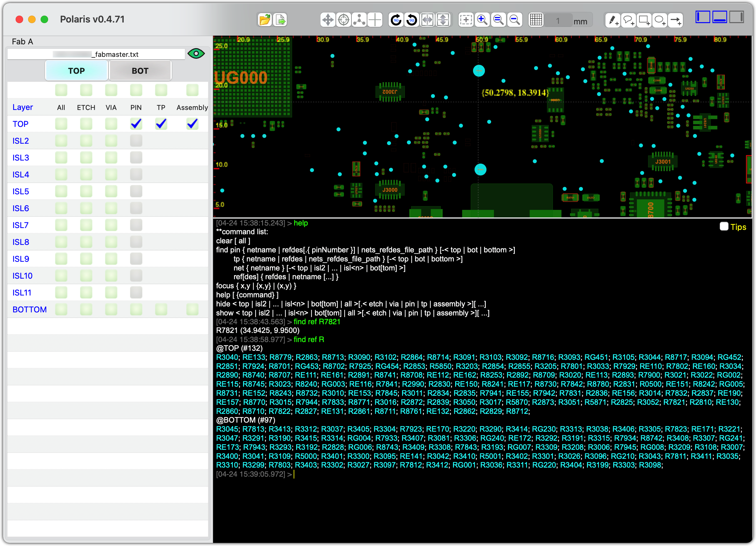Toggle the left sidebar panel layout
756x546 pixels.
click(x=703, y=17)
